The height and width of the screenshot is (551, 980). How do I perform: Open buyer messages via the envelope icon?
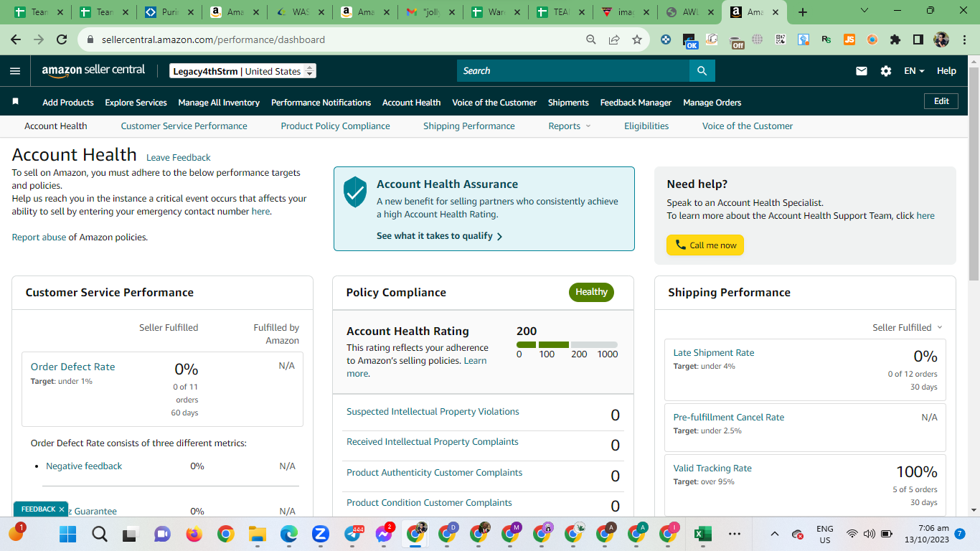(x=862, y=71)
